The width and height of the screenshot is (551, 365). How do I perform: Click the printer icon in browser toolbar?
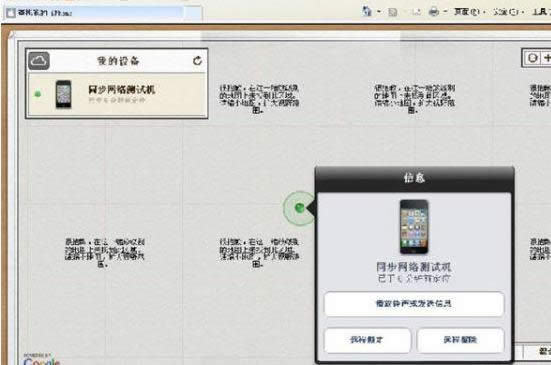click(434, 12)
